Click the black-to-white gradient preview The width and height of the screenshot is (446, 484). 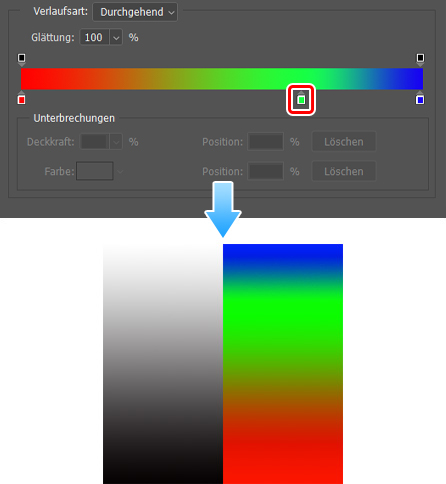[163, 364]
